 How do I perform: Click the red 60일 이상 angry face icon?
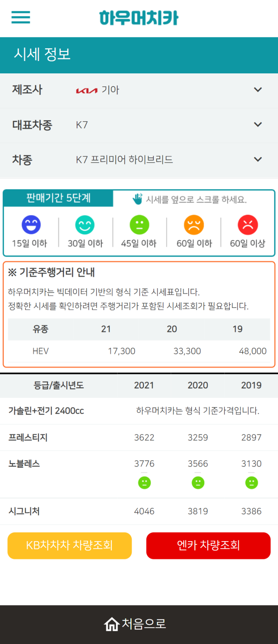(248, 225)
